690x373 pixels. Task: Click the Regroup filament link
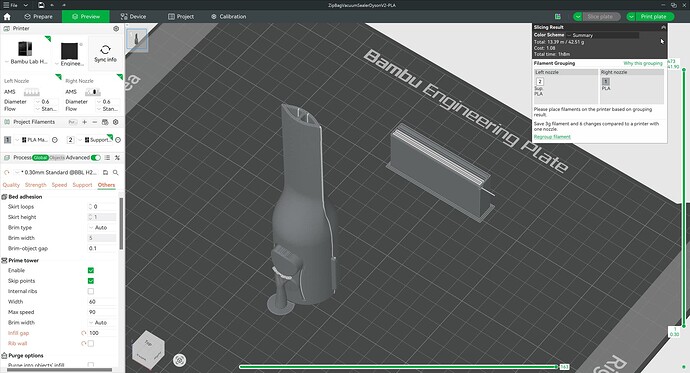click(x=552, y=137)
